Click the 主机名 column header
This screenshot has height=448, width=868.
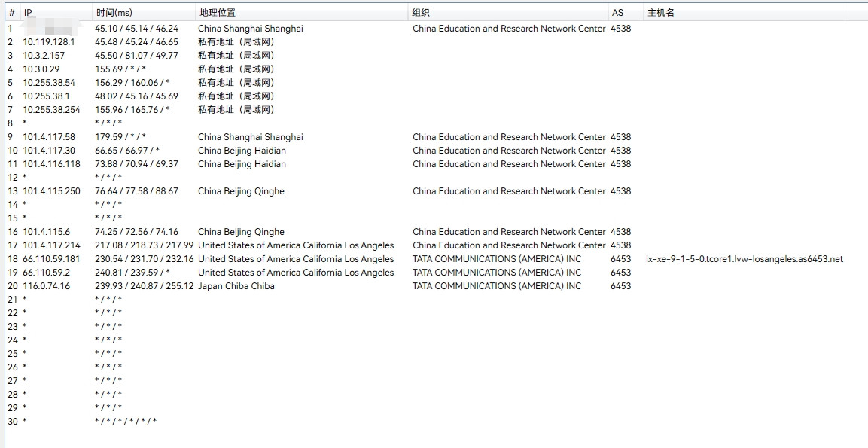click(x=661, y=13)
